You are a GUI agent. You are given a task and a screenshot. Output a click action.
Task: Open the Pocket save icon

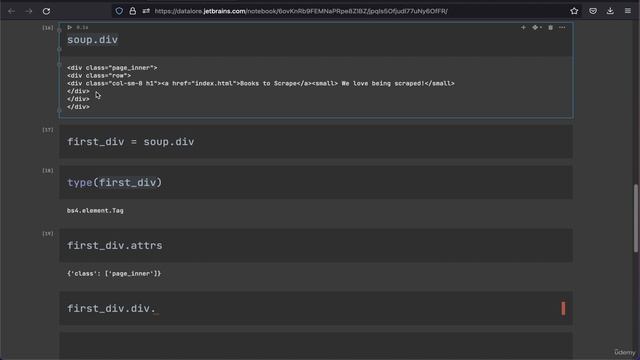click(593, 11)
